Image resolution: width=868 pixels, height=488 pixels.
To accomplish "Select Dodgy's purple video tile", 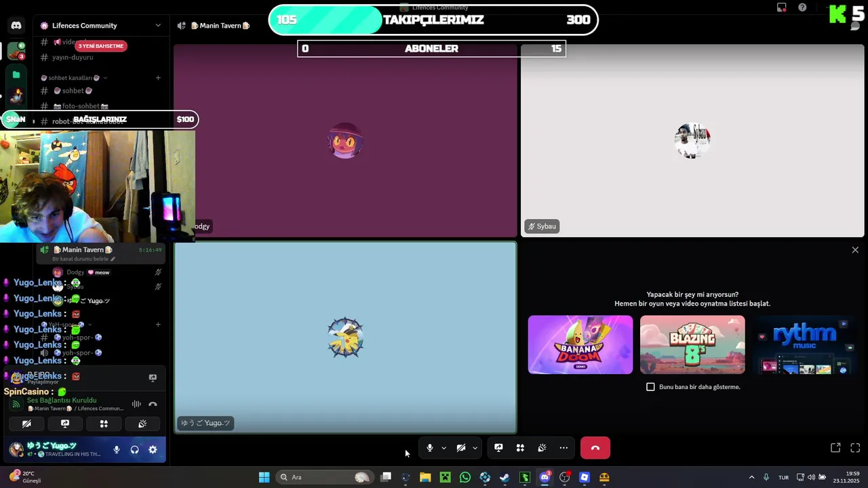I will [x=345, y=141].
